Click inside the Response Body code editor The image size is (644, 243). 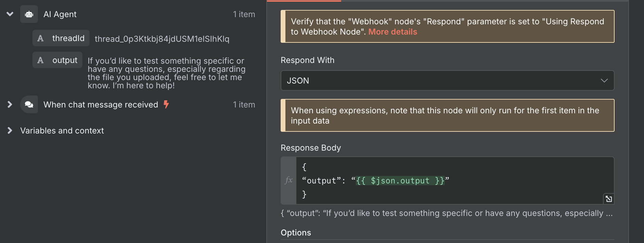(x=455, y=181)
